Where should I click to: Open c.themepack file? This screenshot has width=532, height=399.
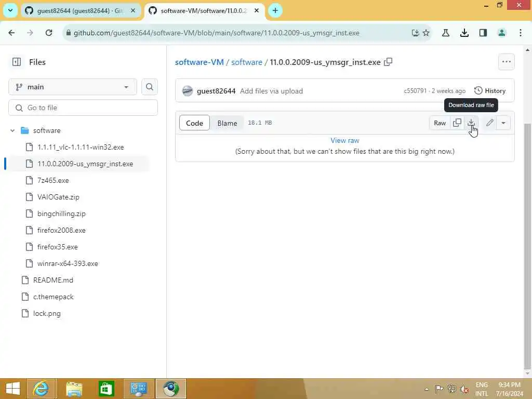coord(48,297)
